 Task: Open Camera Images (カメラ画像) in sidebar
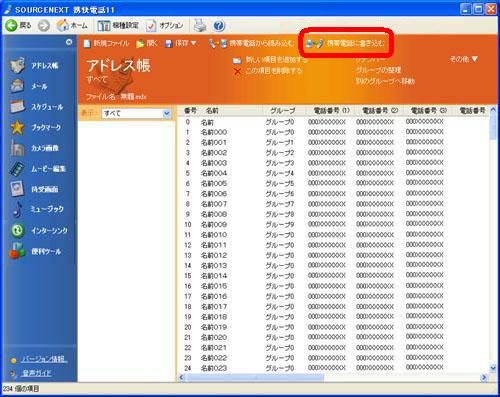click(34, 148)
